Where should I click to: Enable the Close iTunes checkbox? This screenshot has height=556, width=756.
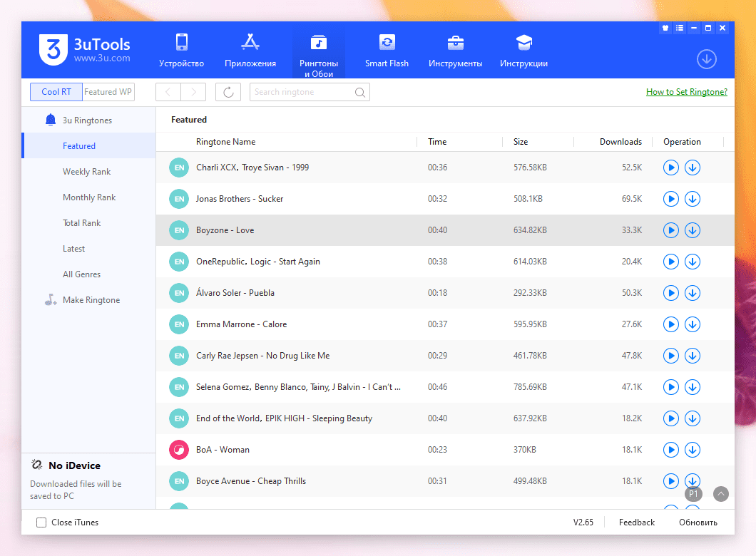click(x=41, y=522)
